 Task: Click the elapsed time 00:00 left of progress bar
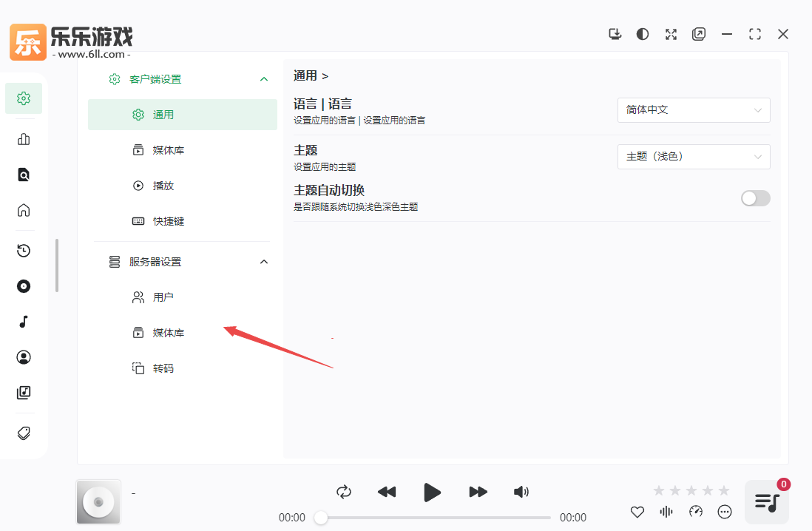[292, 518]
